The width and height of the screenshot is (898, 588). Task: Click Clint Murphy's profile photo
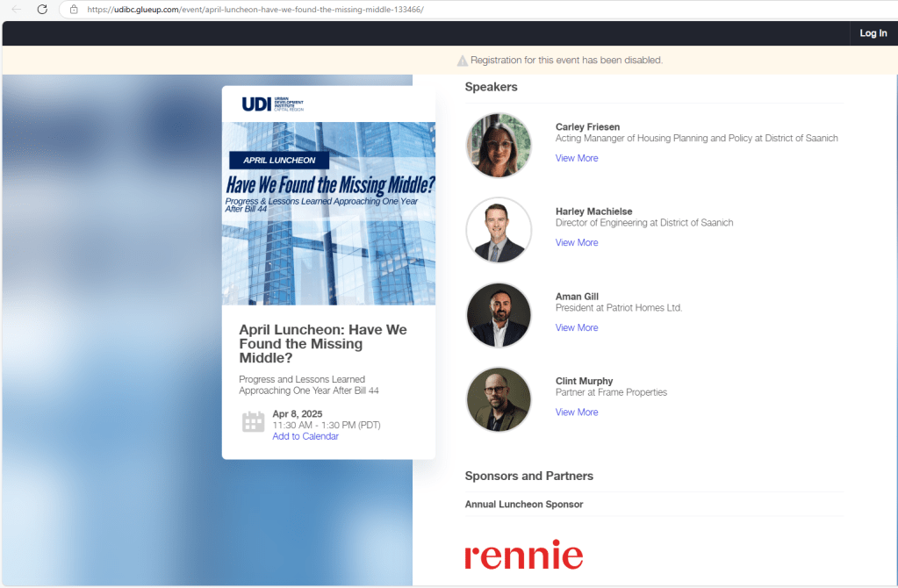[x=498, y=399]
